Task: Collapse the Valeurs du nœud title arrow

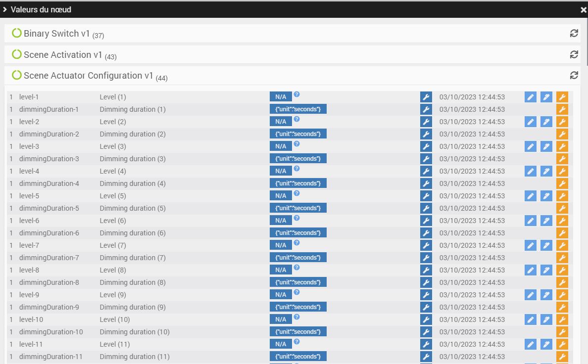Action: point(4,9)
